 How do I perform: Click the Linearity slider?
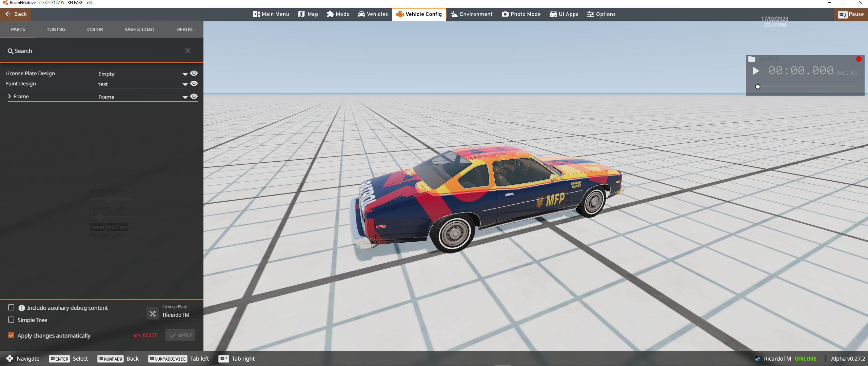(113, 217)
